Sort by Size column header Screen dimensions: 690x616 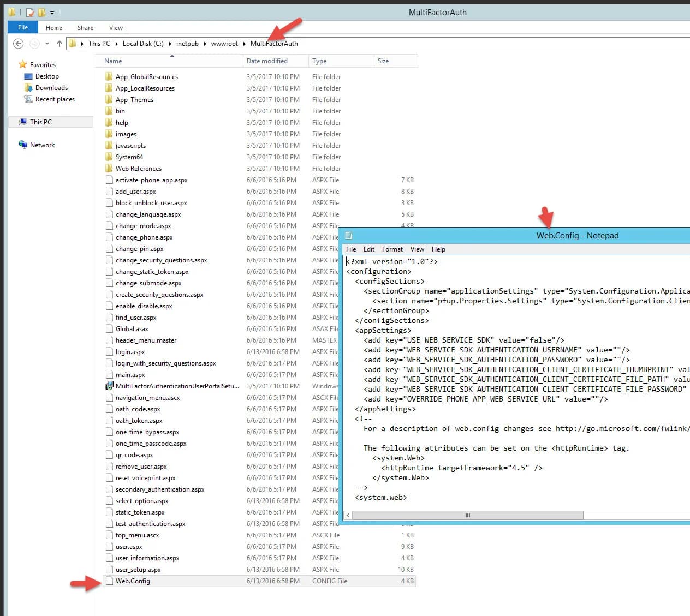click(x=396, y=61)
